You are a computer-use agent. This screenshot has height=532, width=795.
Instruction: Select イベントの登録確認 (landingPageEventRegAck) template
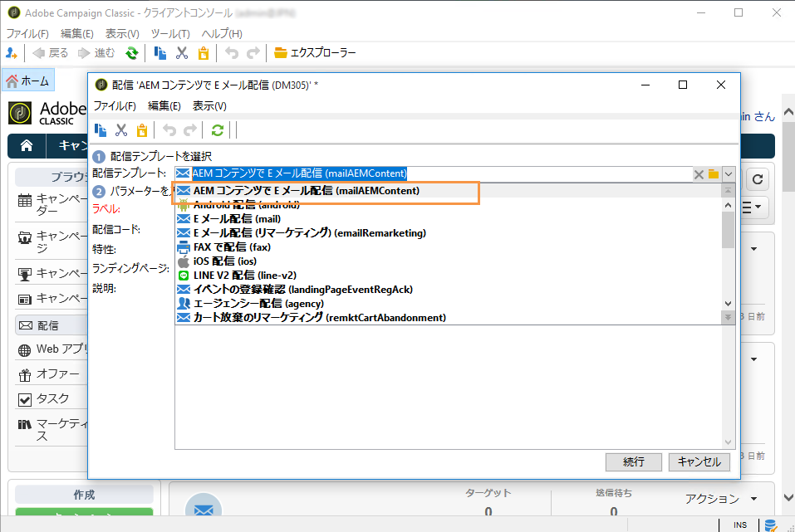[448, 290]
